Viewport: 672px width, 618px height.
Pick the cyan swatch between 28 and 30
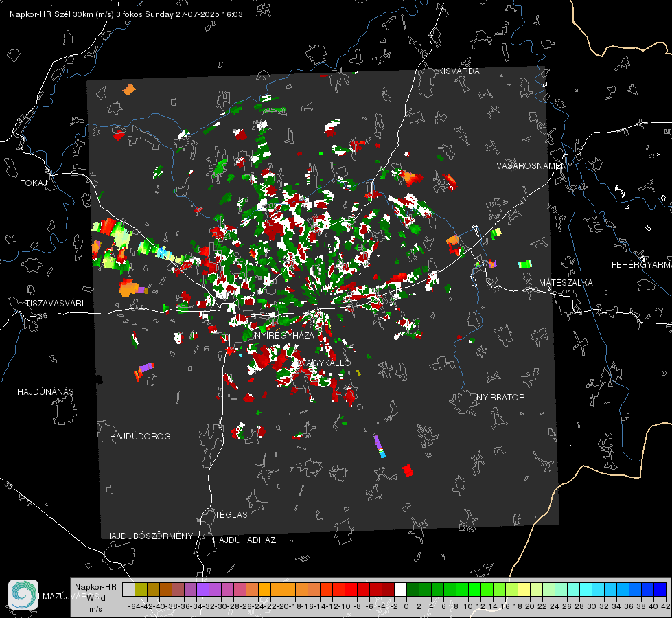586,589
